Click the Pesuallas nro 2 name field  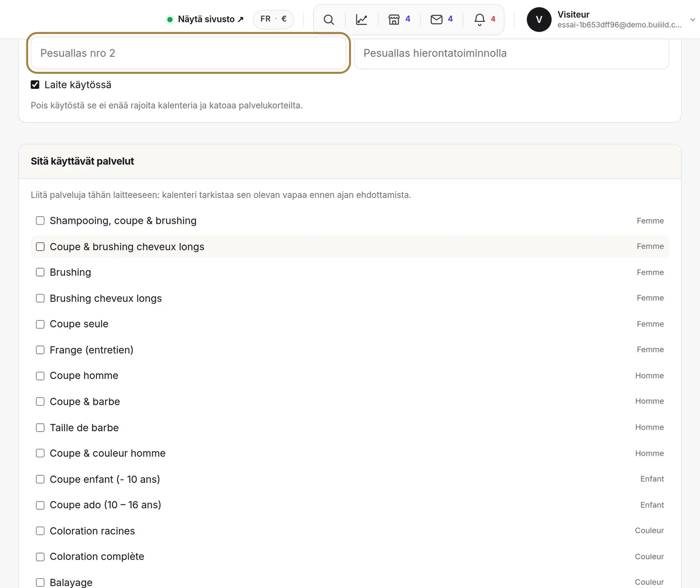[188, 53]
